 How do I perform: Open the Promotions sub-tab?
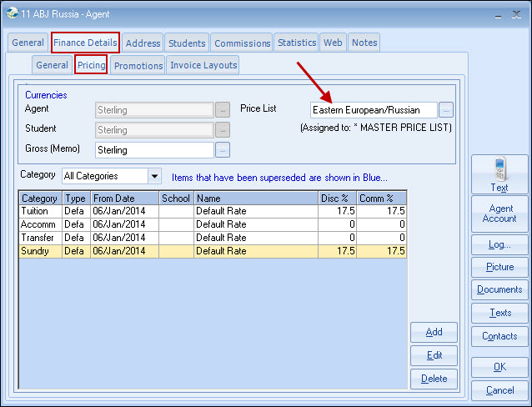(138, 65)
